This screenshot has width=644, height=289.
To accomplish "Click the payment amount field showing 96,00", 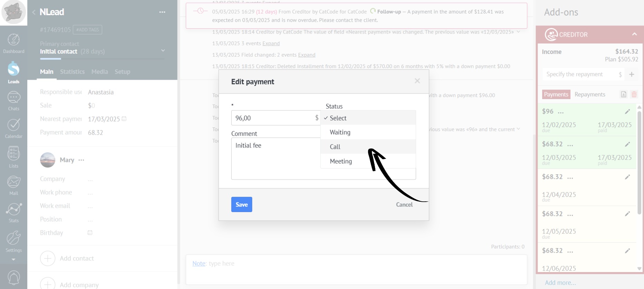I will click(273, 118).
